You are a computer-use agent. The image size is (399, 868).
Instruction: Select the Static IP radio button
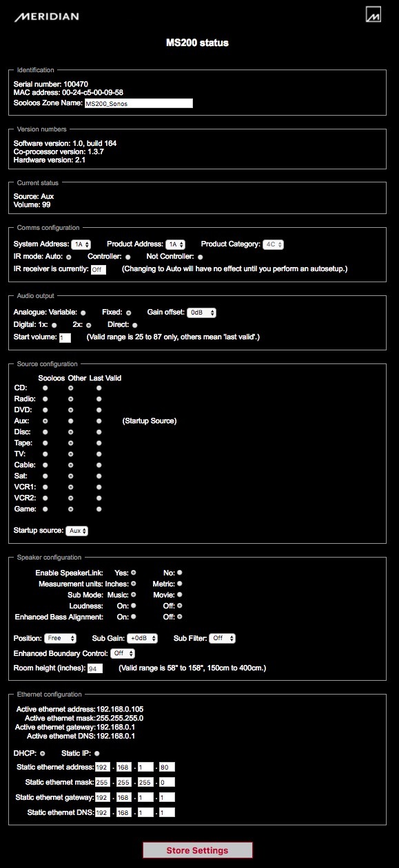tap(96, 753)
